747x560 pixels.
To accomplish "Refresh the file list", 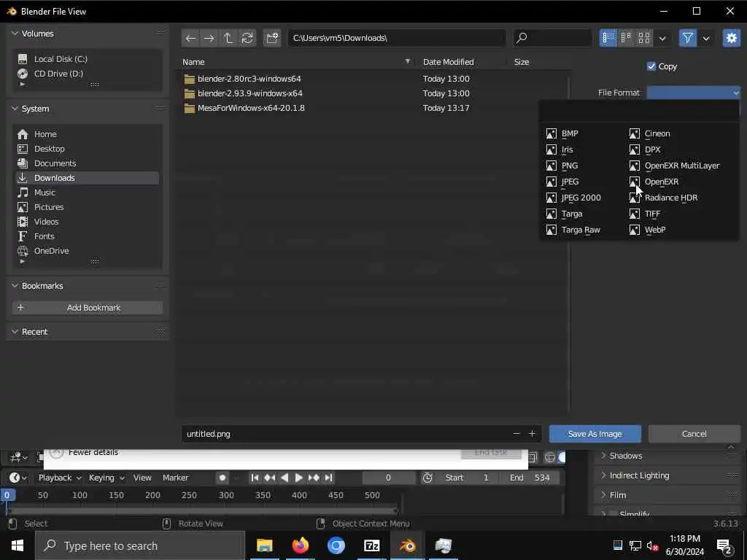I will coord(247,38).
